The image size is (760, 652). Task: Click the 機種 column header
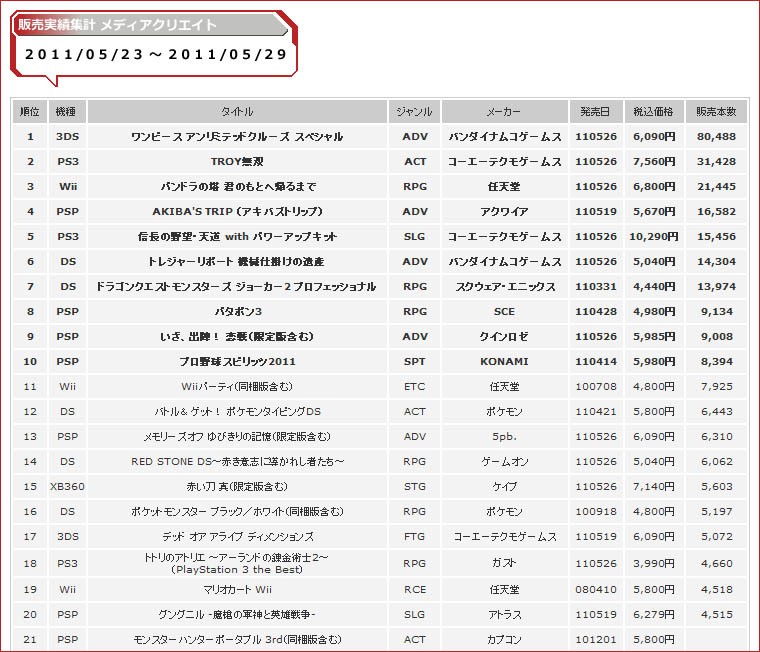coord(67,111)
